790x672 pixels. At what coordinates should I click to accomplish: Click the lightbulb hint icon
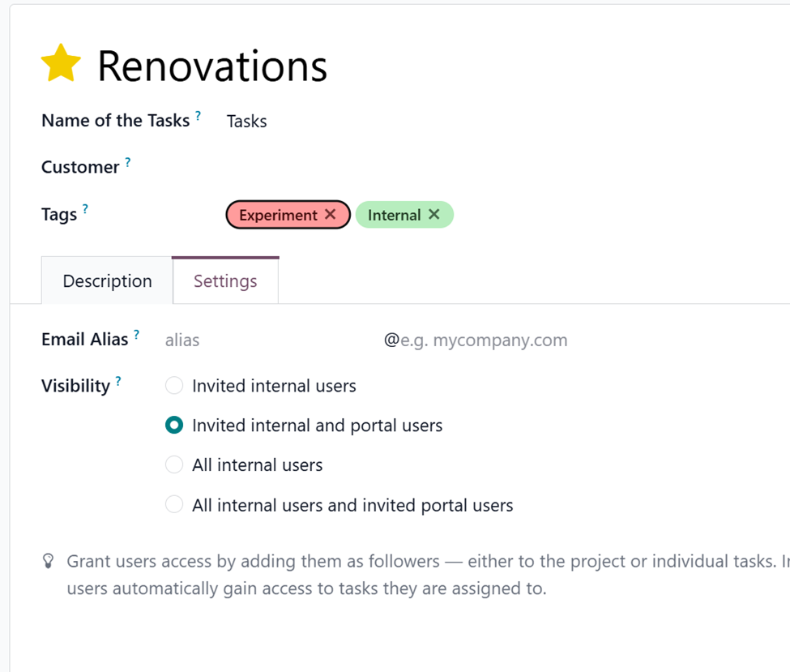click(x=49, y=561)
